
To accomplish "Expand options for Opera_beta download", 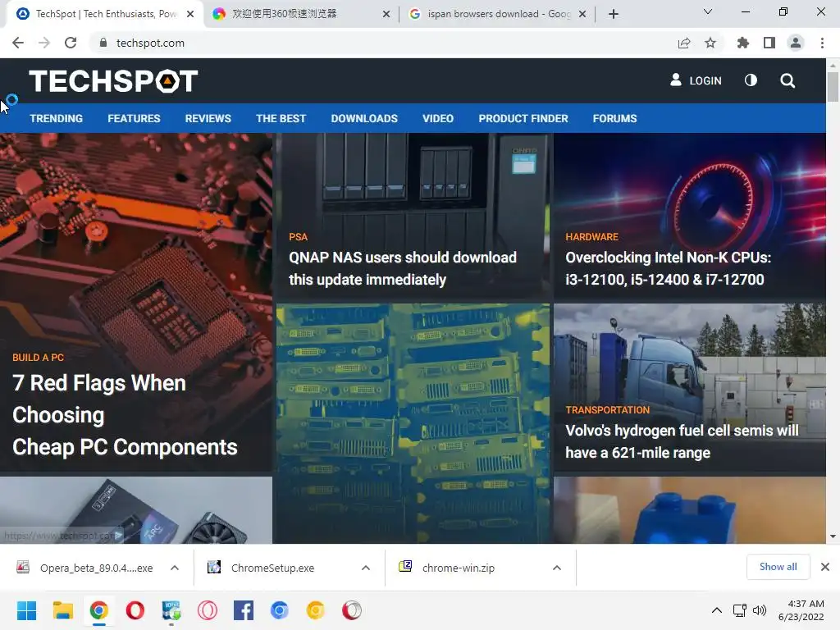I will tap(175, 568).
